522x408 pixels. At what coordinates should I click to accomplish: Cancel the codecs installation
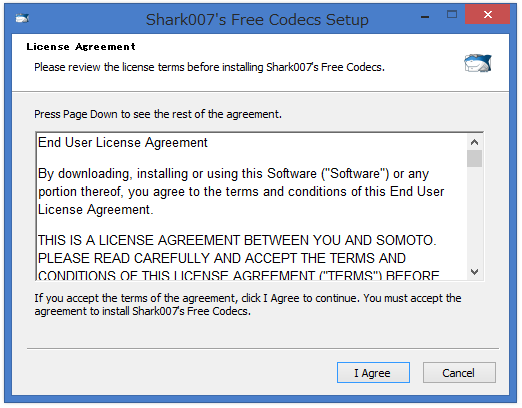pos(459,373)
